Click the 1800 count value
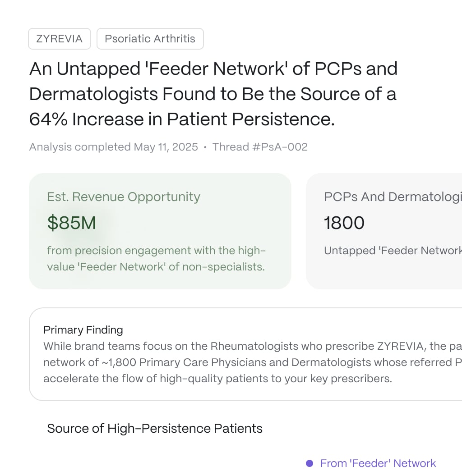This screenshot has width=462, height=476. click(x=344, y=223)
